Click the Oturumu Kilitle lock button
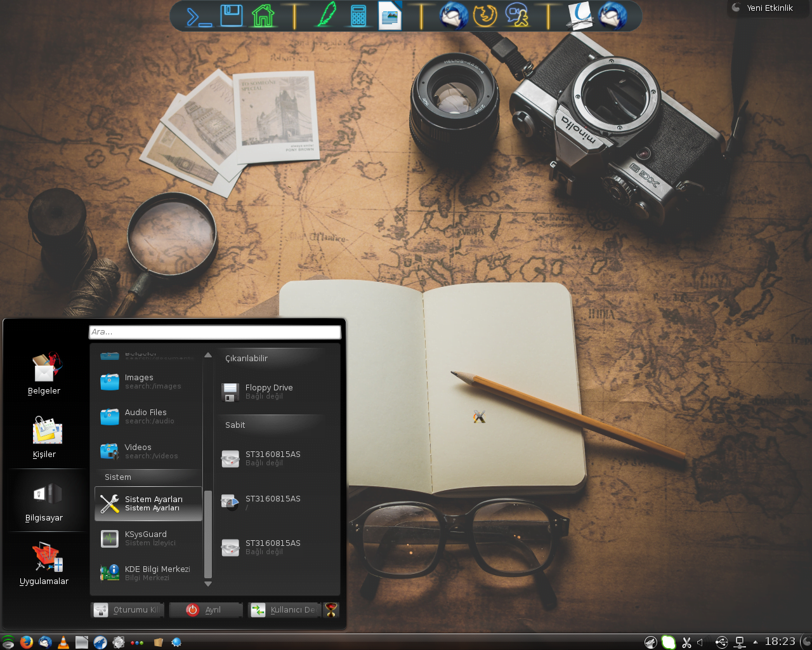This screenshot has height=650, width=812. (x=128, y=610)
